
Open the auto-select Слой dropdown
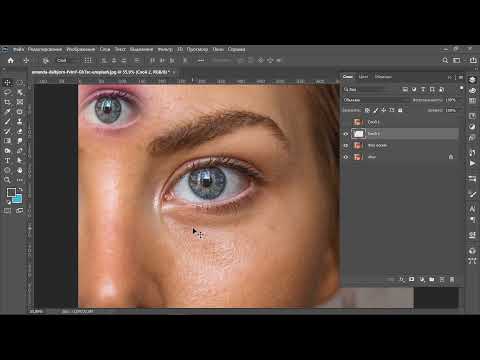pyautogui.click(x=68, y=60)
